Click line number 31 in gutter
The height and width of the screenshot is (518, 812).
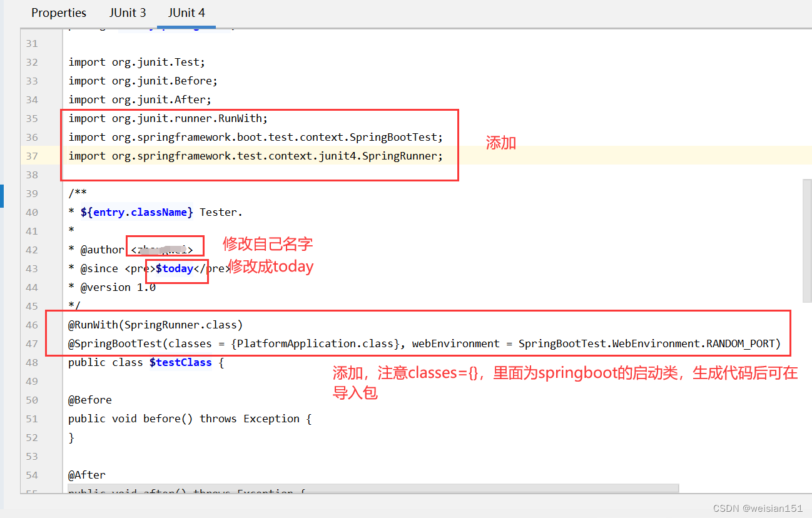pos(32,43)
